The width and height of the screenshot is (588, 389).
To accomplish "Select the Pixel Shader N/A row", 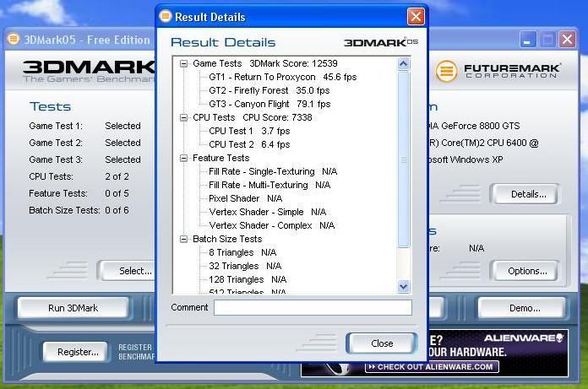I will coord(246,198).
